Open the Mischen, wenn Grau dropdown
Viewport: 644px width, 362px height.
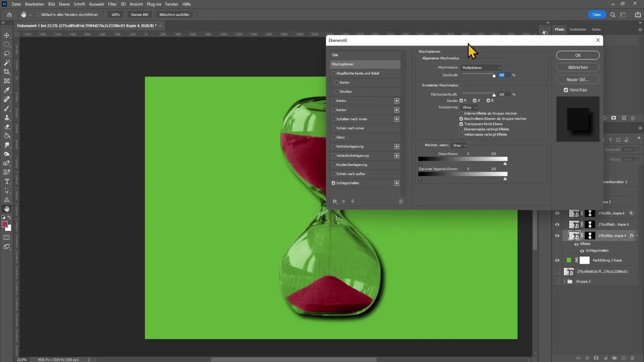[x=459, y=145]
